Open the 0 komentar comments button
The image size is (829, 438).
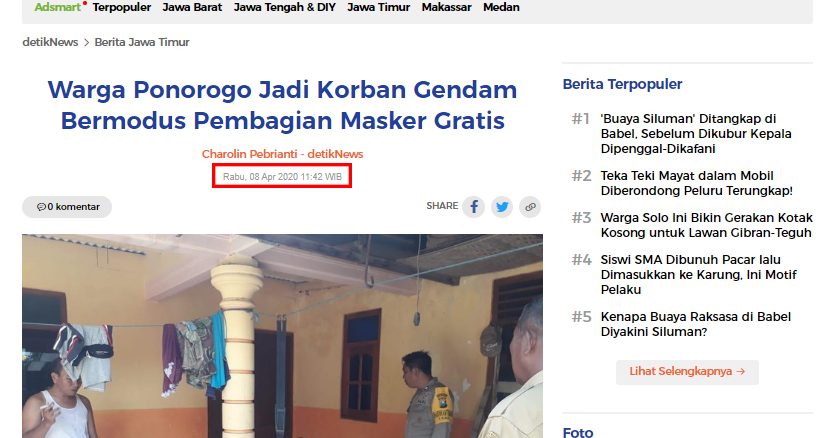point(67,207)
